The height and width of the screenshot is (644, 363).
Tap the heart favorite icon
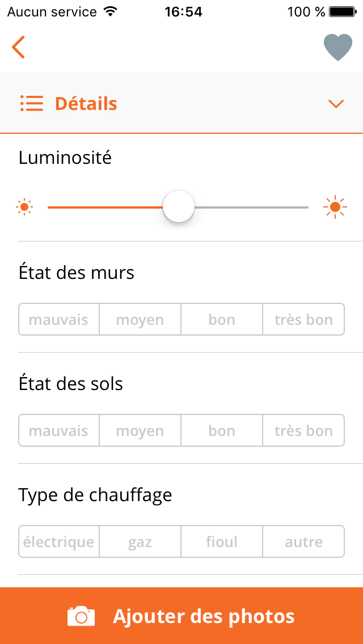coord(338,48)
